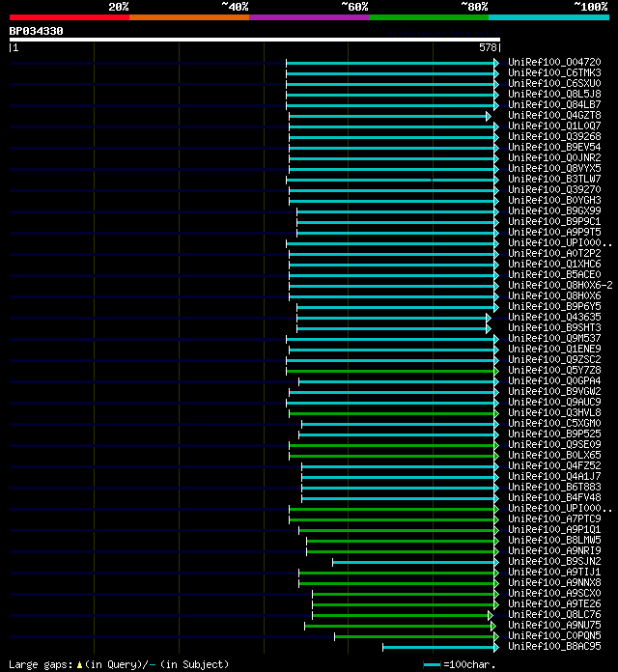618x672 pixels.
Task: Select label UniRef100_Q1ENE9
Action: point(554,349)
